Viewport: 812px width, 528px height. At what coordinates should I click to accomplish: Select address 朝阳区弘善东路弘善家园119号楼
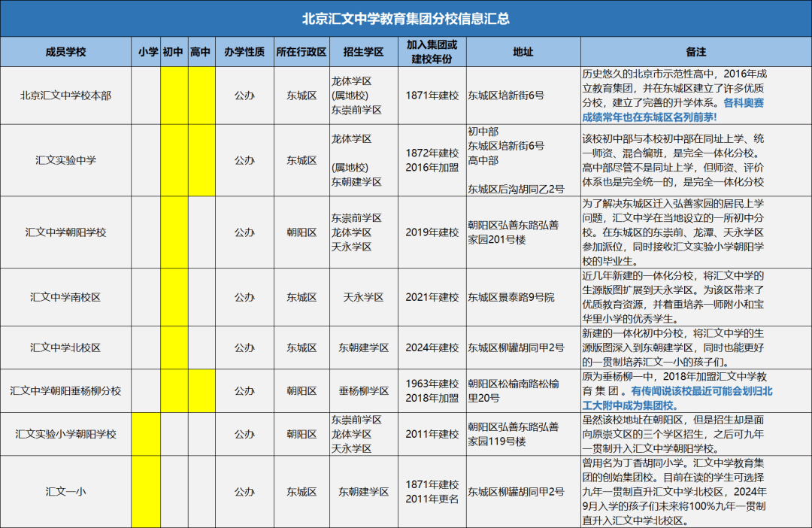coord(514,434)
